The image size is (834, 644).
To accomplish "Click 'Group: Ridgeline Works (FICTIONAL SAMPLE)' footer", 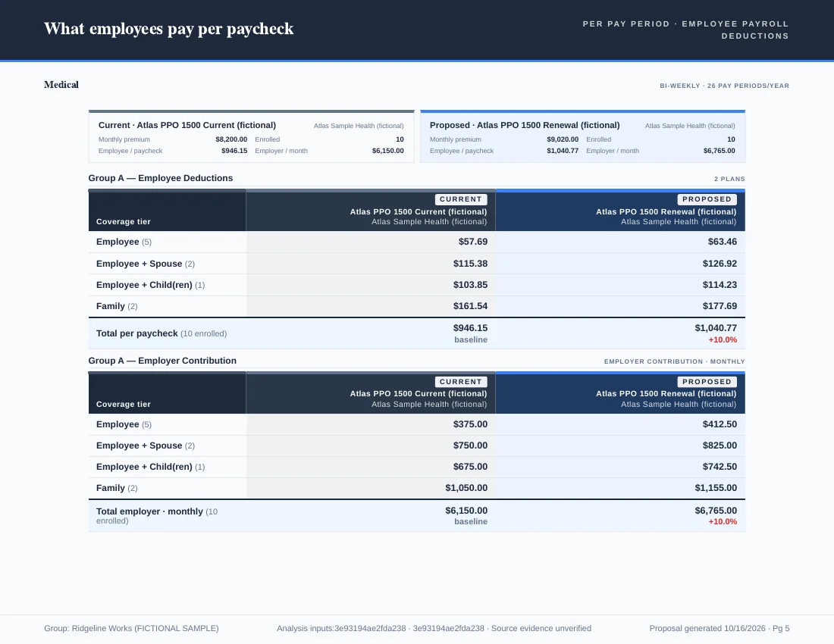I will pos(131,629).
